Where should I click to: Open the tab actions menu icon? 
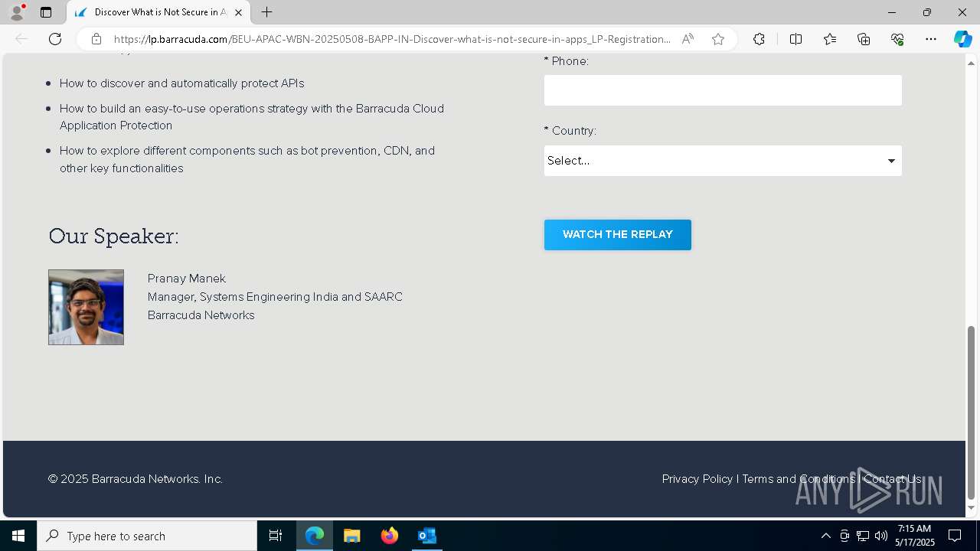[46, 12]
